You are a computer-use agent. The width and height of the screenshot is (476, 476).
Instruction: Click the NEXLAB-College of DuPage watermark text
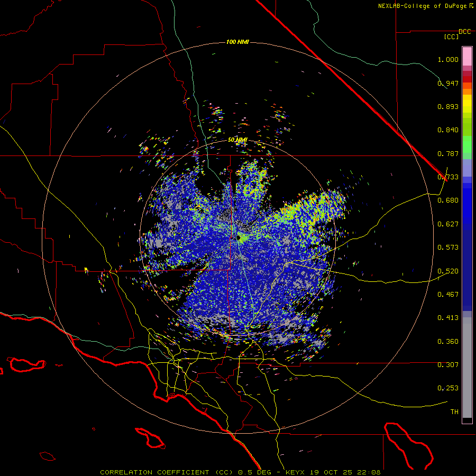pos(425,6)
